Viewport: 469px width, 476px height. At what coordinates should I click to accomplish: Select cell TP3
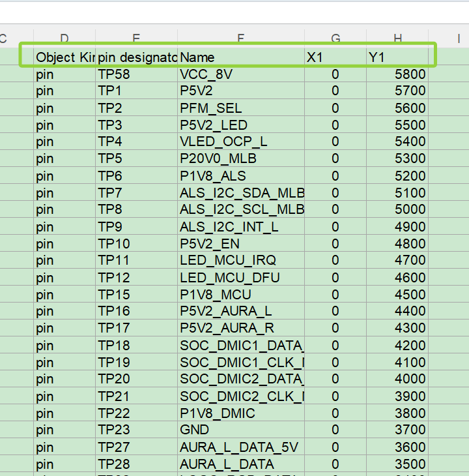click(136, 125)
